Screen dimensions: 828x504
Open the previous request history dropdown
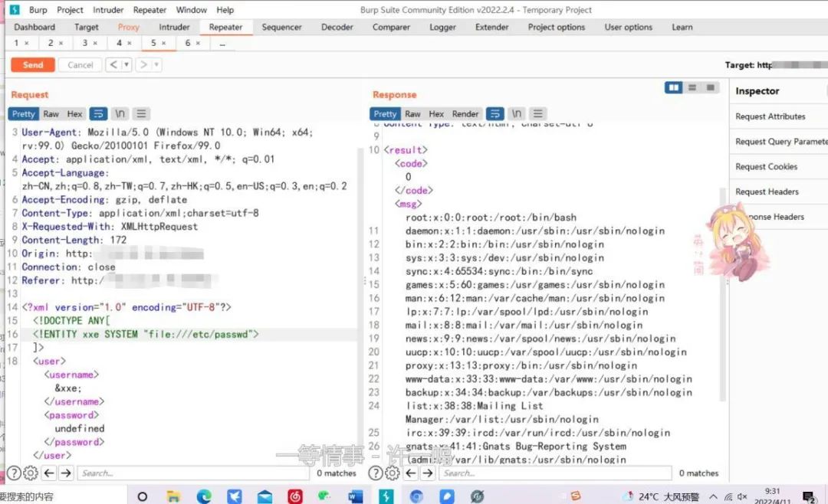(127, 65)
